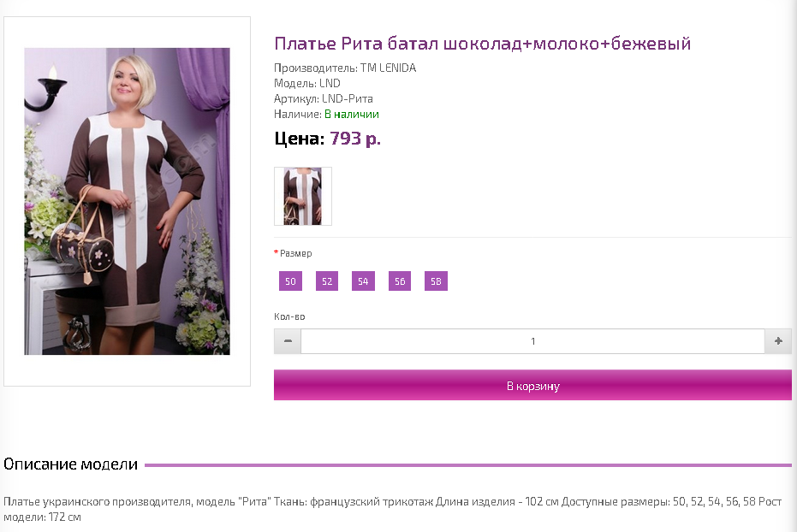Open the TM LENIDA manufacturer link
Viewport: 797px width, 532px height.
coord(389,68)
